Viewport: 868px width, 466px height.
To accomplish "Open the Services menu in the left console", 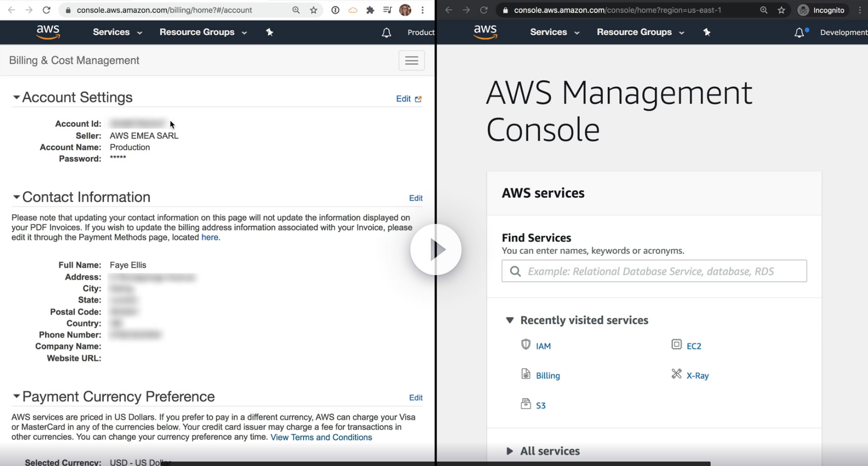I will pyautogui.click(x=117, y=32).
